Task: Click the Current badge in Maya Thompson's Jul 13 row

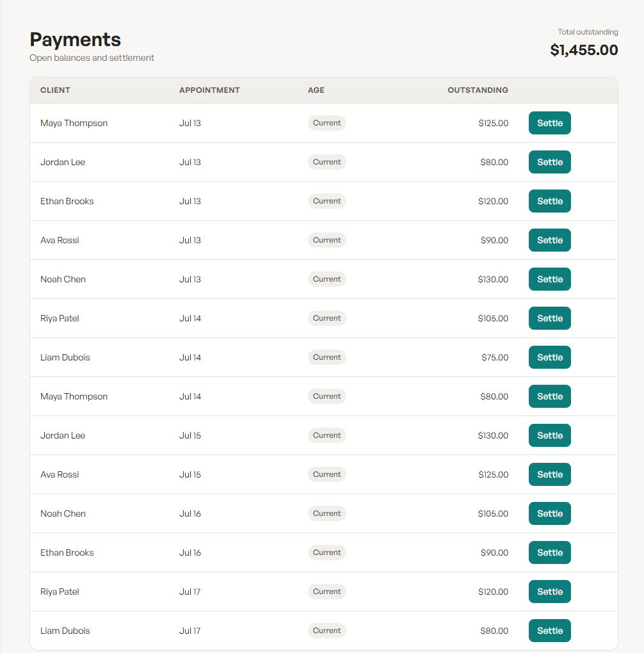Action: [326, 123]
